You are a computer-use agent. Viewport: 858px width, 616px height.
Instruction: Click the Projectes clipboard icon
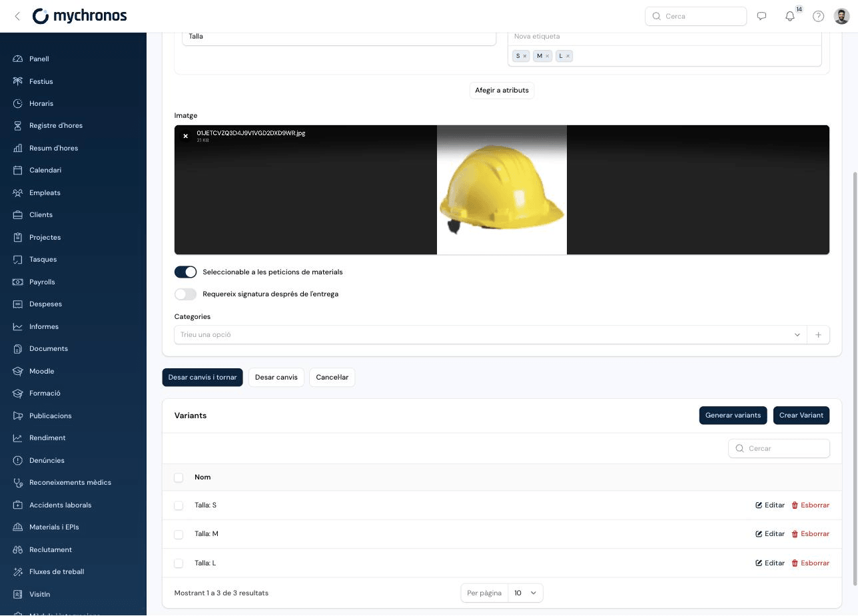pyautogui.click(x=18, y=238)
